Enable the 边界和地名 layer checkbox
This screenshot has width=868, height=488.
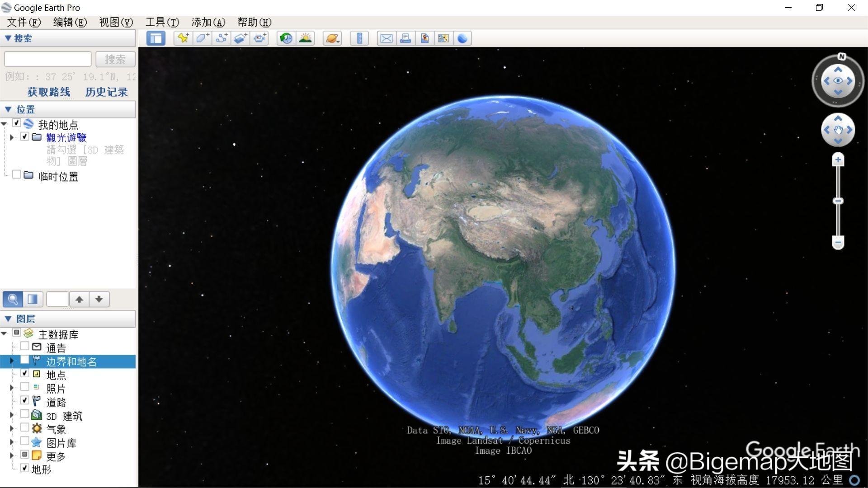(x=25, y=360)
